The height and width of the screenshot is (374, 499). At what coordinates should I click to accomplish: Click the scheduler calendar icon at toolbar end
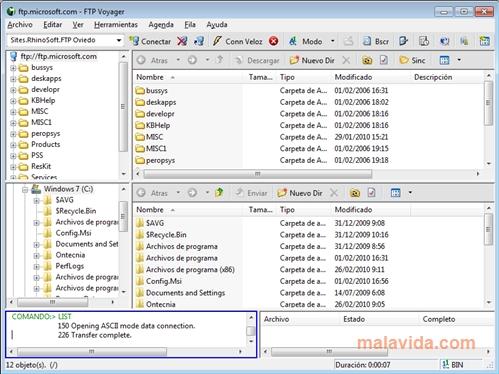click(x=485, y=41)
